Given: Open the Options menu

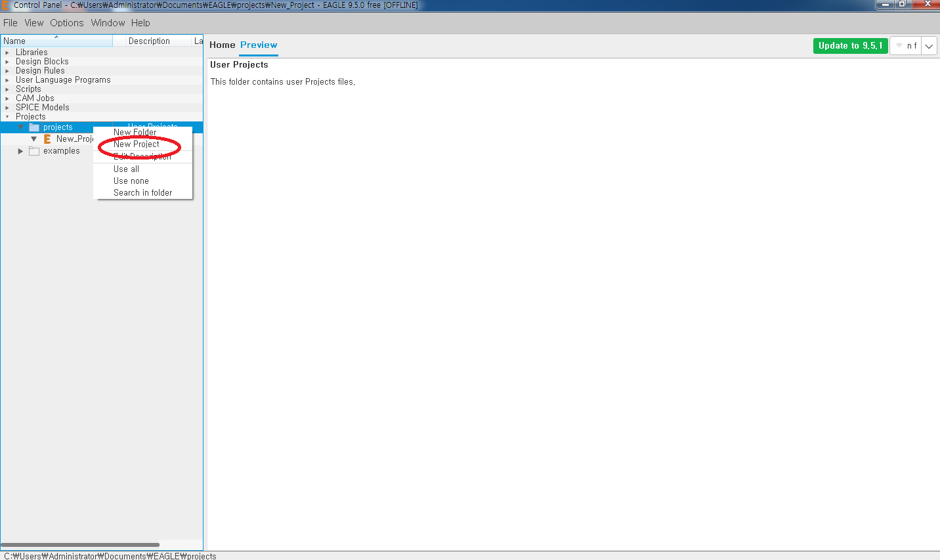Looking at the screenshot, I should pos(67,23).
